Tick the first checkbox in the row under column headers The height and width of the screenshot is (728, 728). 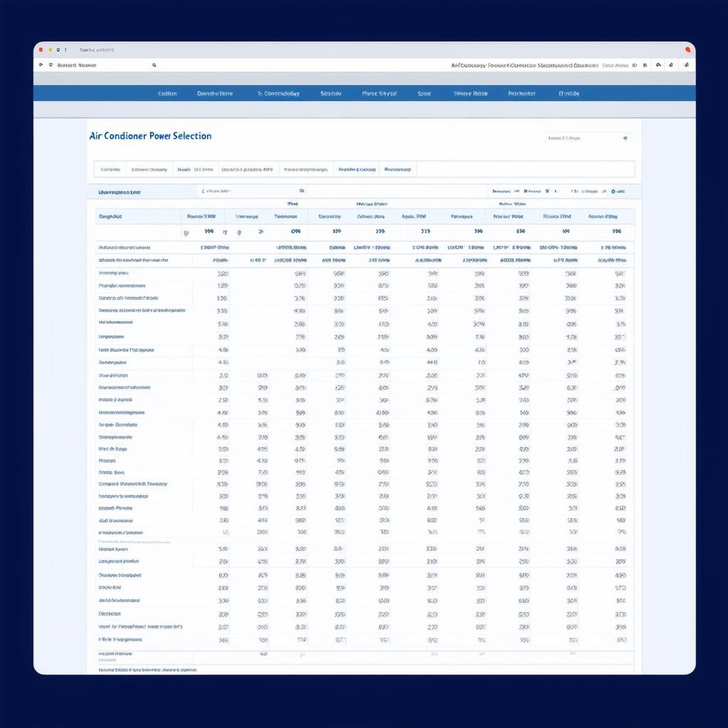(186, 232)
